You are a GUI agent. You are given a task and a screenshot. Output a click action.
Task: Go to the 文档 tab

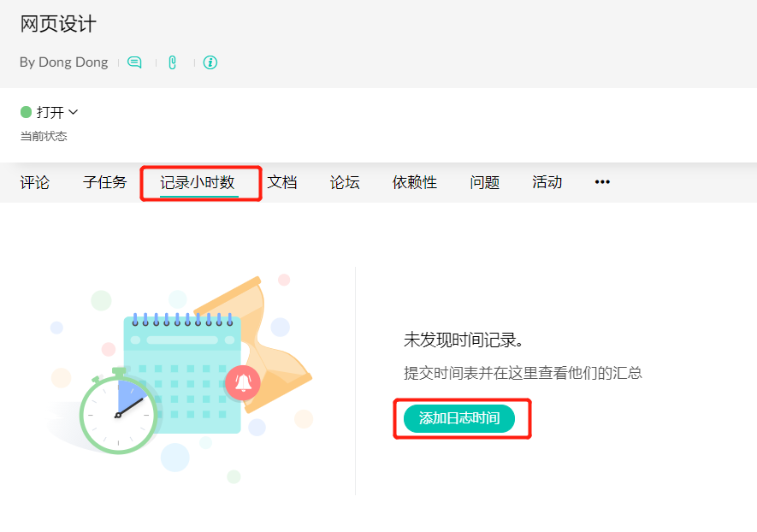[282, 182]
